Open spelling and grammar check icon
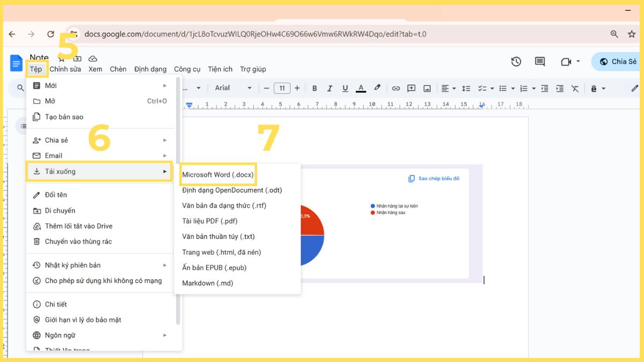The width and height of the screenshot is (644, 362). click(594, 88)
